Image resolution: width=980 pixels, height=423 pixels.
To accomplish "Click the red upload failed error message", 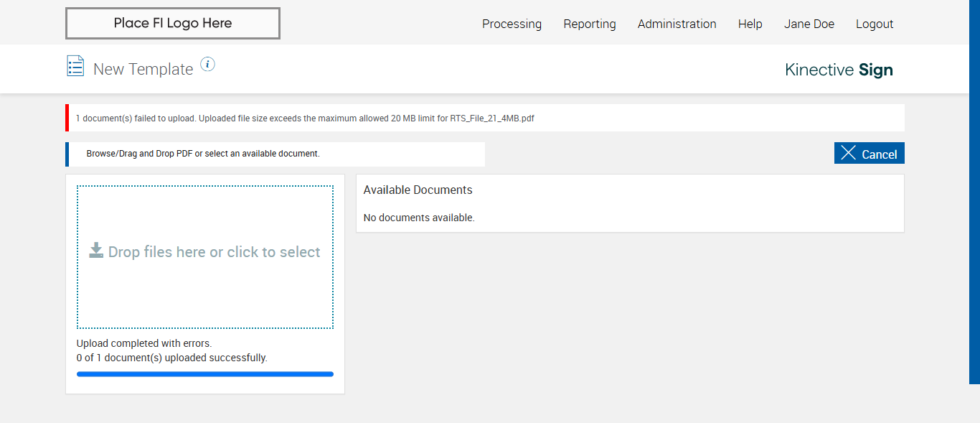I will click(x=305, y=118).
